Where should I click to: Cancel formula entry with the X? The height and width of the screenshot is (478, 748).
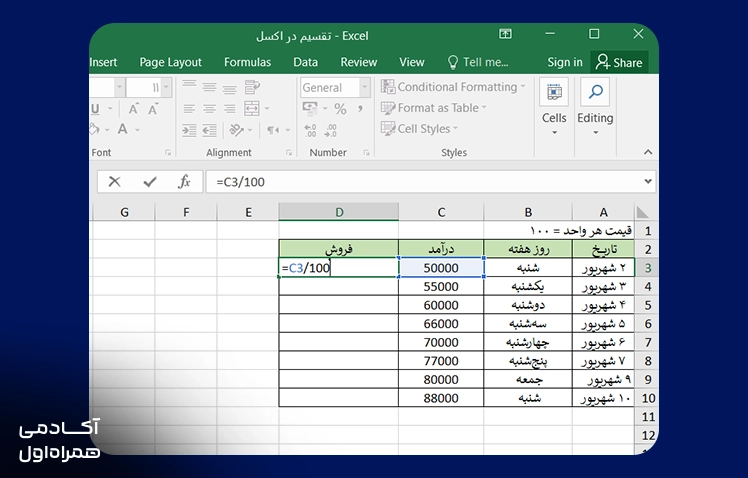point(114,182)
